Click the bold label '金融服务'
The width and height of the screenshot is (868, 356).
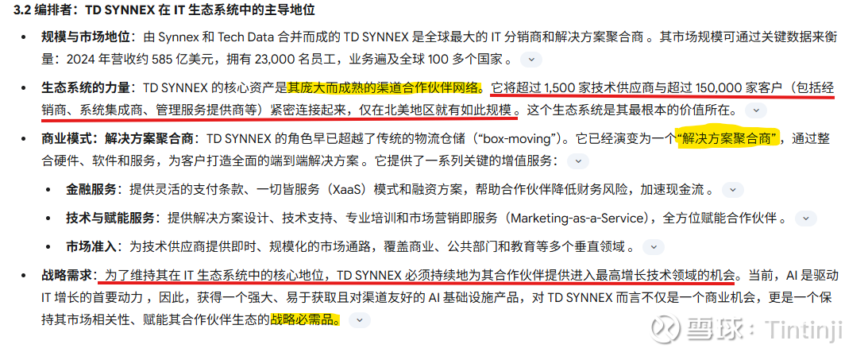[x=91, y=189]
